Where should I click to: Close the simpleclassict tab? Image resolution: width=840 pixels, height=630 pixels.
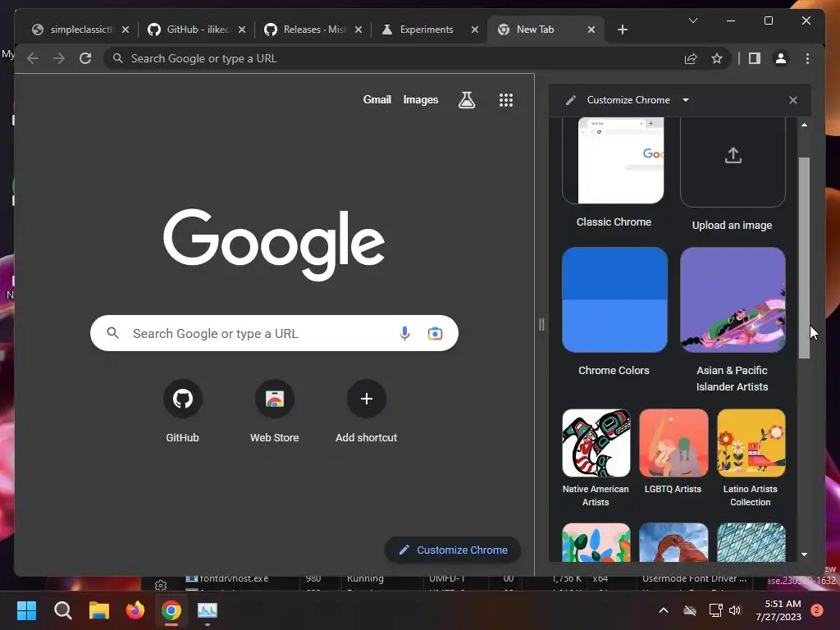point(126,30)
